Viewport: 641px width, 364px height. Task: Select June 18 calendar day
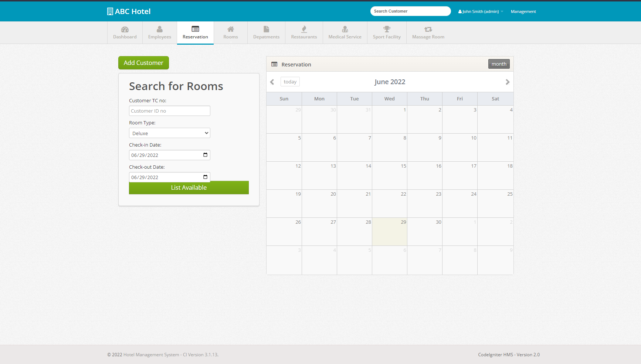point(495,176)
